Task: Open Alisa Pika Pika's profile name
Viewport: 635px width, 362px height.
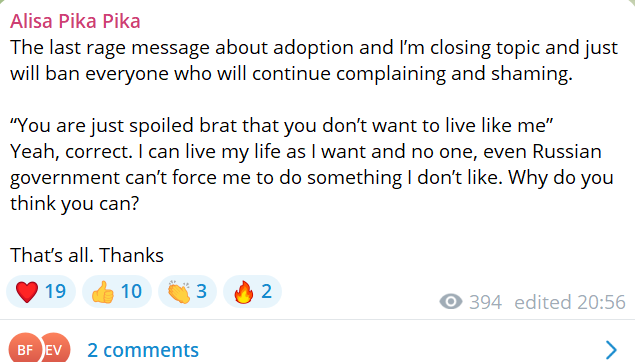Action: 75,21
